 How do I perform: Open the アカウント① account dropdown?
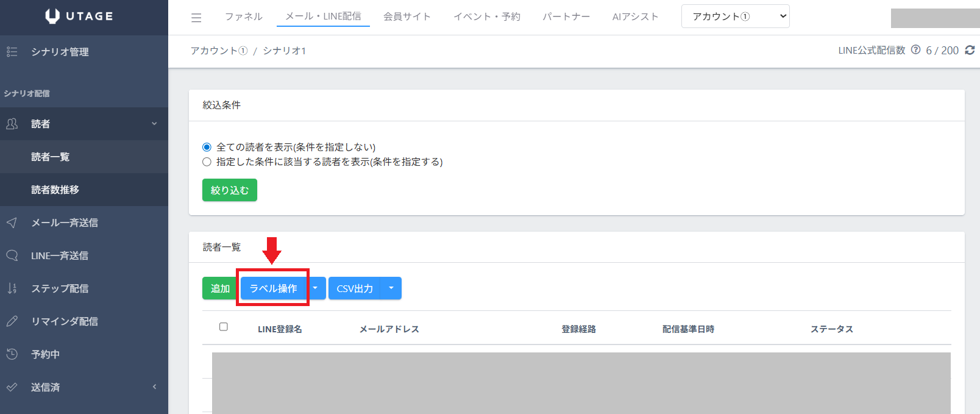point(735,16)
